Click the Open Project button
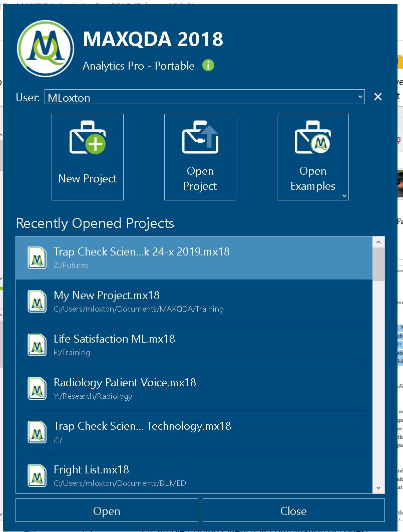This screenshot has width=403, height=532. point(200,157)
